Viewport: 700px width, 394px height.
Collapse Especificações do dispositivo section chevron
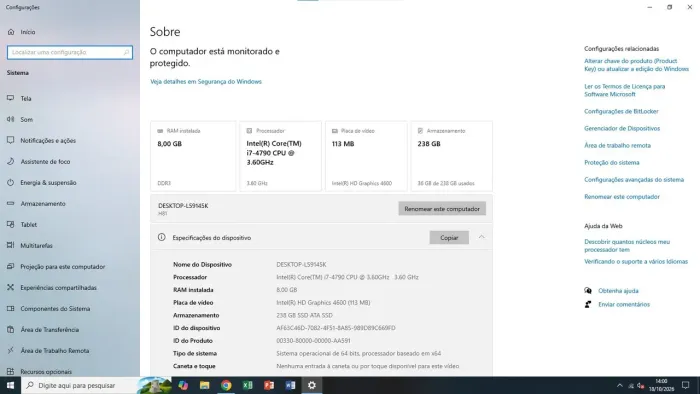click(481, 237)
